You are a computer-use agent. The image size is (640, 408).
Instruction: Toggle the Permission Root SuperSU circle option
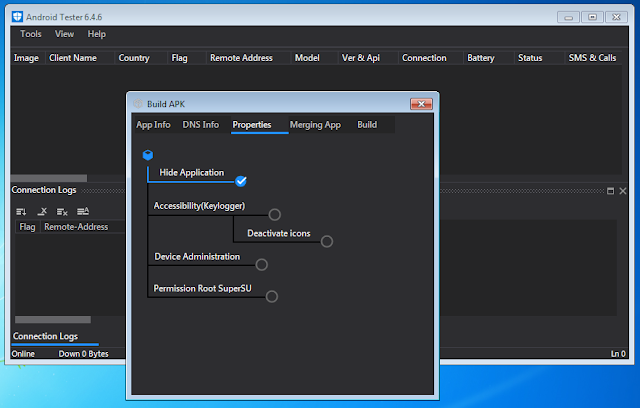click(x=272, y=296)
